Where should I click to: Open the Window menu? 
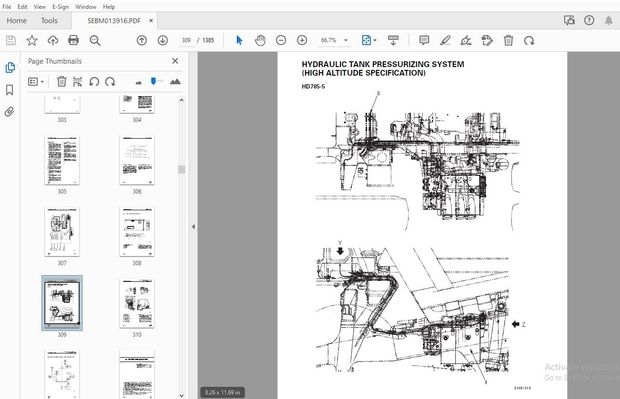click(85, 7)
